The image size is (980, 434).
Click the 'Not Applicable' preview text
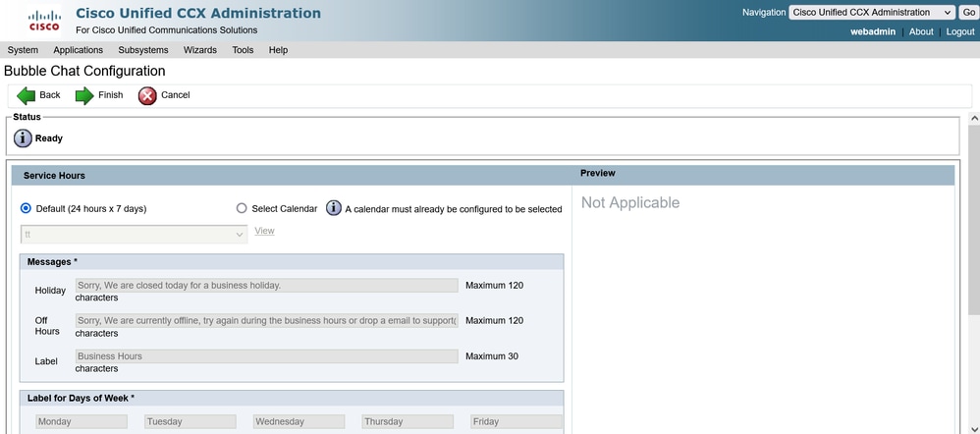click(x=630, y=202)
